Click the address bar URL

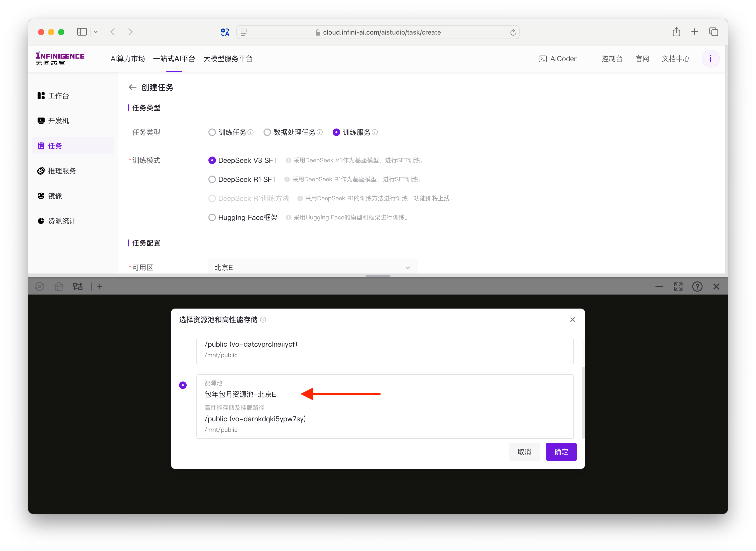(x=382, y=32)
